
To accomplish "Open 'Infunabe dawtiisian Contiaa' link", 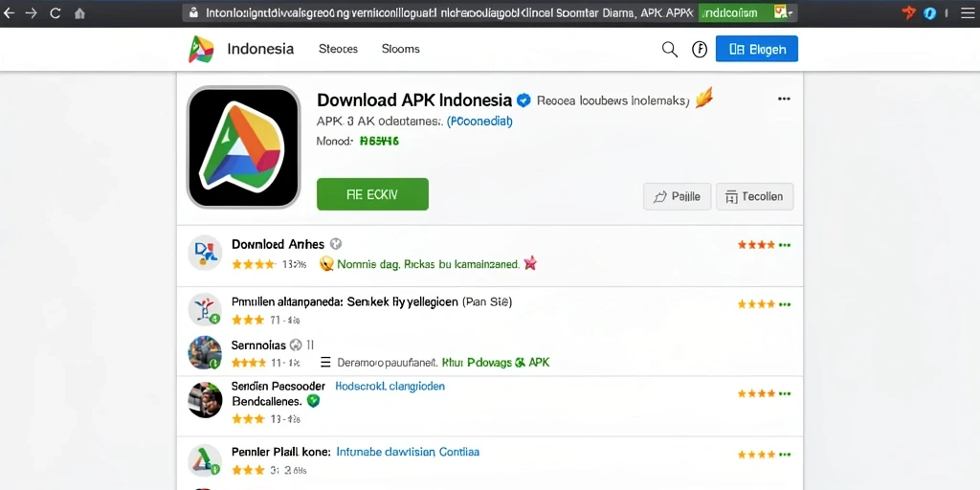I will (408, 452).
